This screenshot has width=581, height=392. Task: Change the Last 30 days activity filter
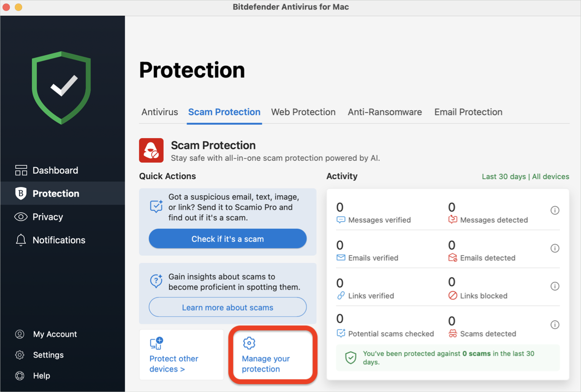click(503, 176)
